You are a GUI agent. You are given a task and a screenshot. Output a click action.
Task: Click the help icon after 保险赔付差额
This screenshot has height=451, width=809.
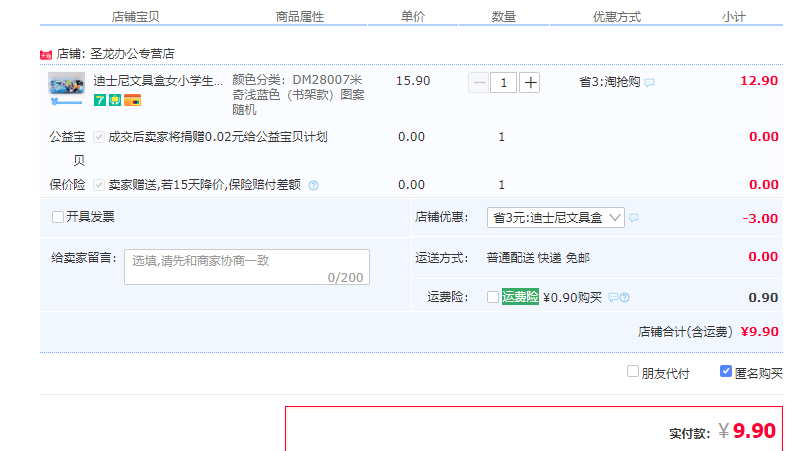coord(313,185)
